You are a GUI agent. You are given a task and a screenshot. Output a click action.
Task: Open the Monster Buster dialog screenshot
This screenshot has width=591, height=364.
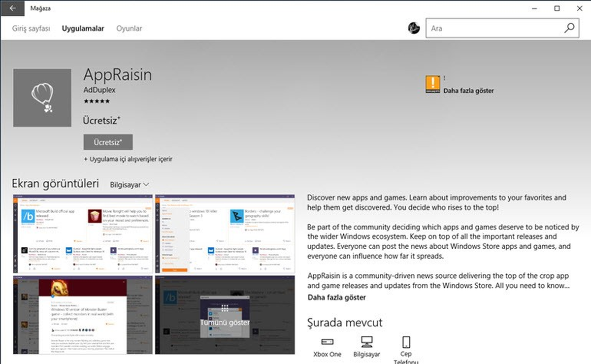[83, 315]
